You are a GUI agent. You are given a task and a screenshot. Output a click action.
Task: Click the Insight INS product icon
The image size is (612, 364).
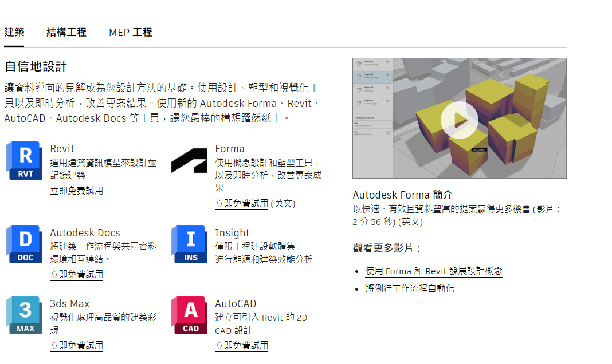coord(189,244)
